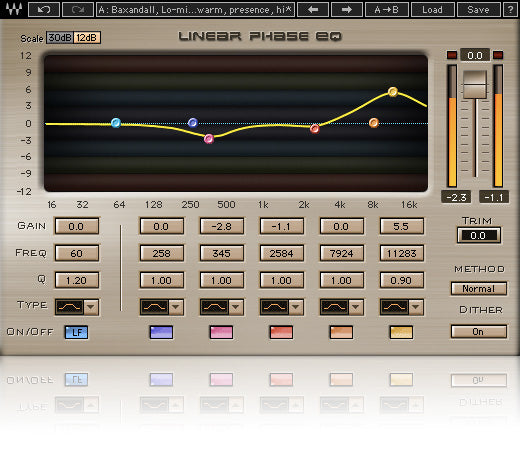Open the Save preset menu

(x=478, y=10)
